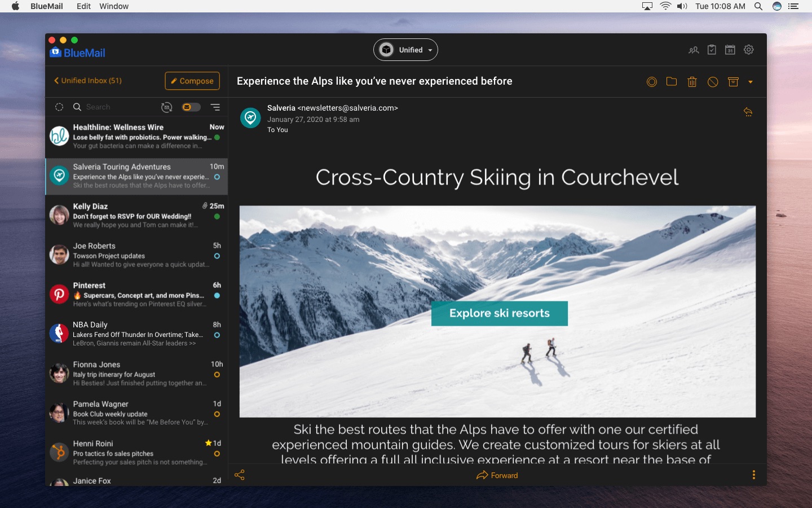Click the Siri icon in menu bar

pos(777,6)
